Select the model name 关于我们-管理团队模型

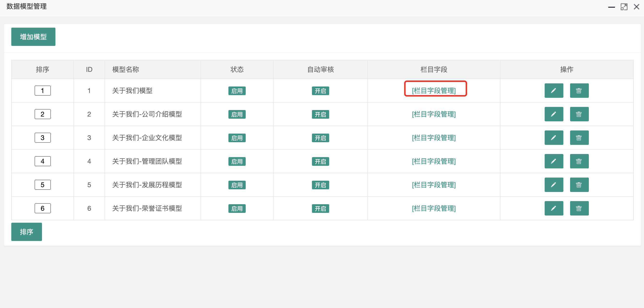point(147,161)
